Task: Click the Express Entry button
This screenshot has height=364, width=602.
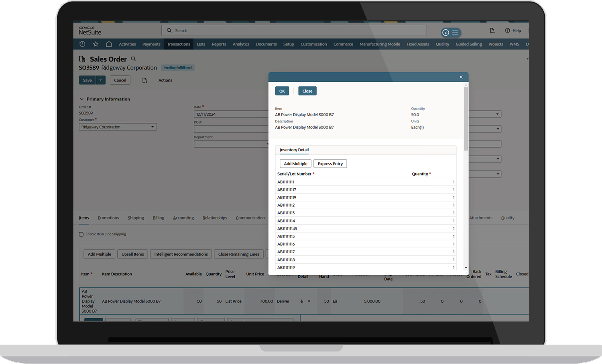Action: pyautogui.click(x=330, y=163)
